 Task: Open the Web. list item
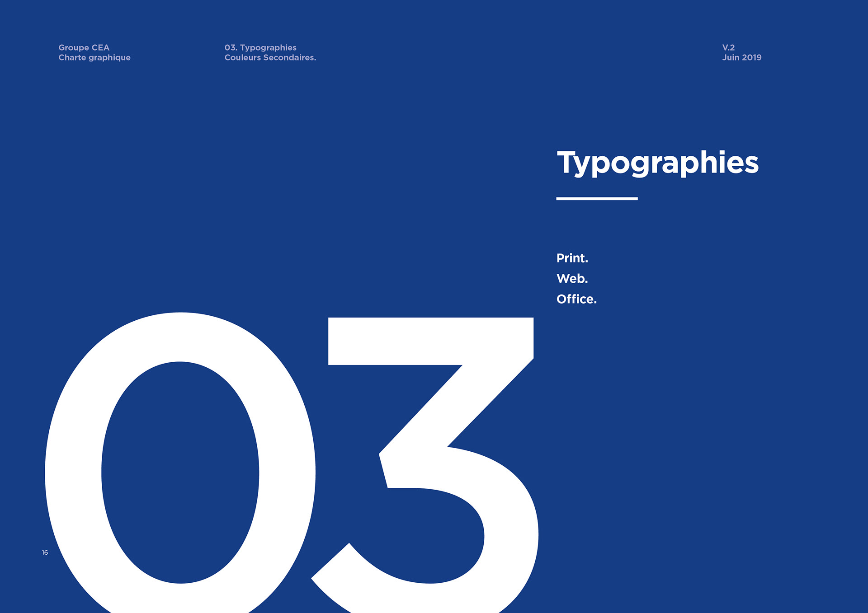tap(572, 278)
